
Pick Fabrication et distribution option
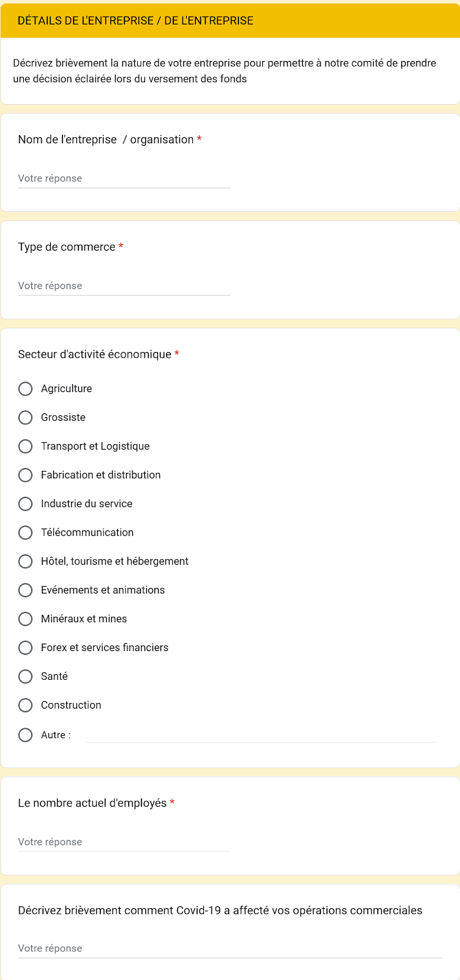pyautogui.click(x=25, y=475)
